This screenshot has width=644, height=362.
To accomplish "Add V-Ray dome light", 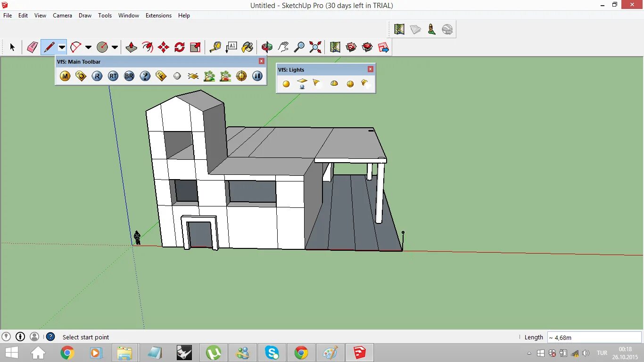I will [334, 83].
